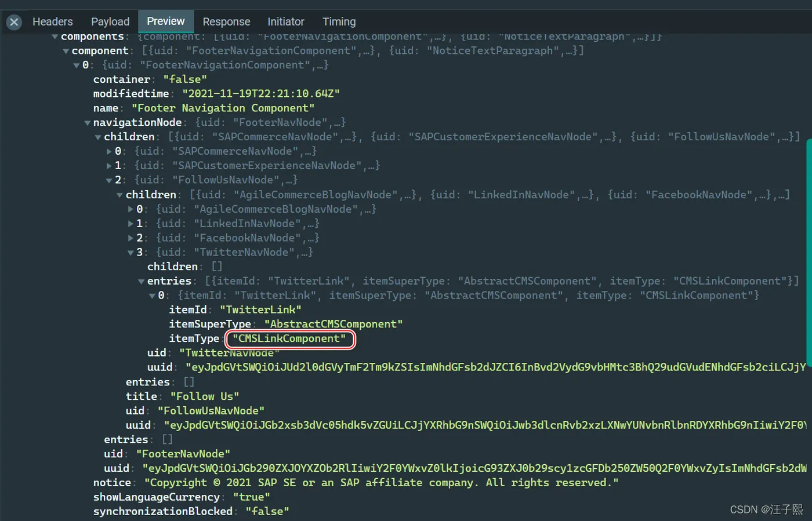Select the title "Follow Us" value
This screenshot has height=521, width=812.
[x=205, y=396]
